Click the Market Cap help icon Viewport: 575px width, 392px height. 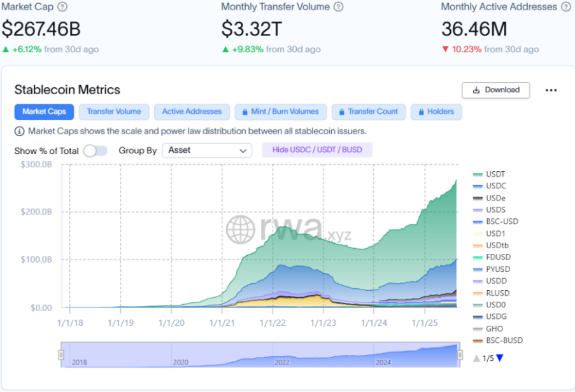62,7
